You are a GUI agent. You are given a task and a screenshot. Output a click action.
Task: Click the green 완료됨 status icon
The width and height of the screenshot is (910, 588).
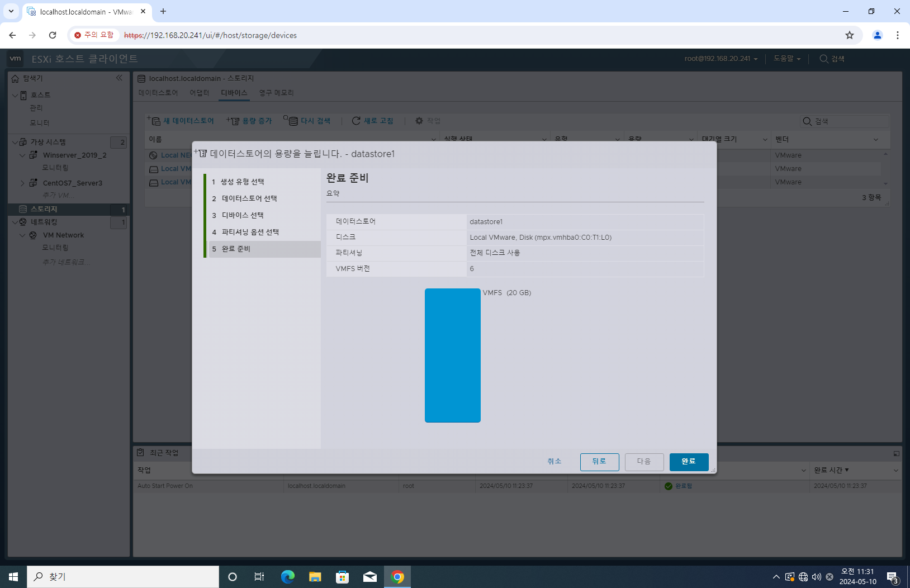point(669,486)
